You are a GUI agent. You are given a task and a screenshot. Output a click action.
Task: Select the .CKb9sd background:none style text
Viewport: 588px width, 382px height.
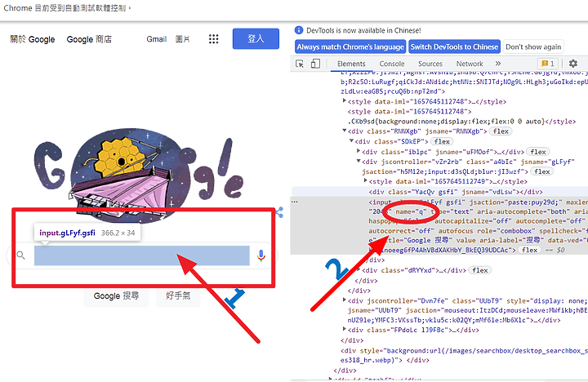446,122
